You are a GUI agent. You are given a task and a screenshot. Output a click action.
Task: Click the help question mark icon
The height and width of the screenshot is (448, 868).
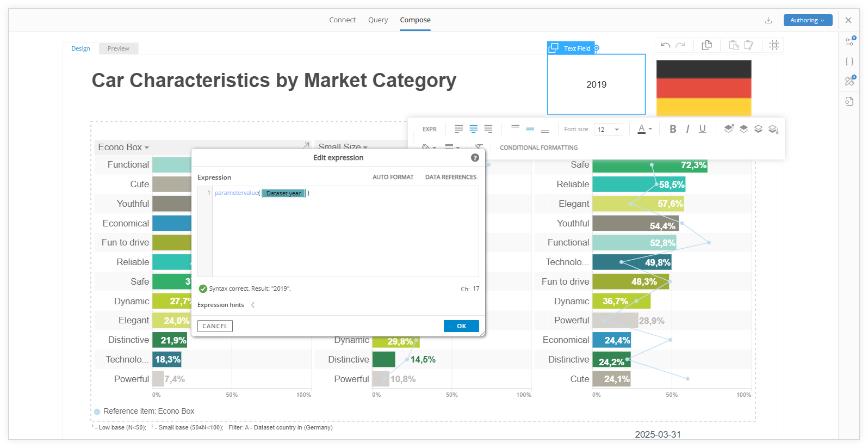coord(475,158)
